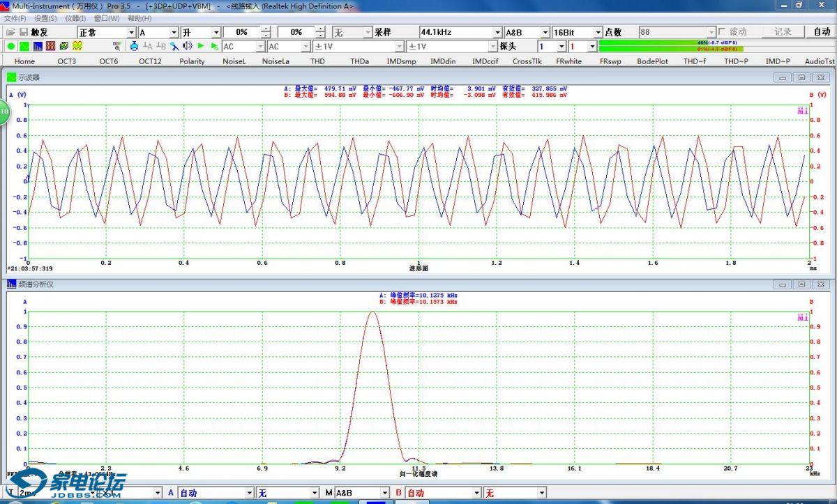The height and width of the screenshot is (504, 837).
Task: Open the first AC coupling dropdown
Action: pyautogui.click(x=261, y=46)
